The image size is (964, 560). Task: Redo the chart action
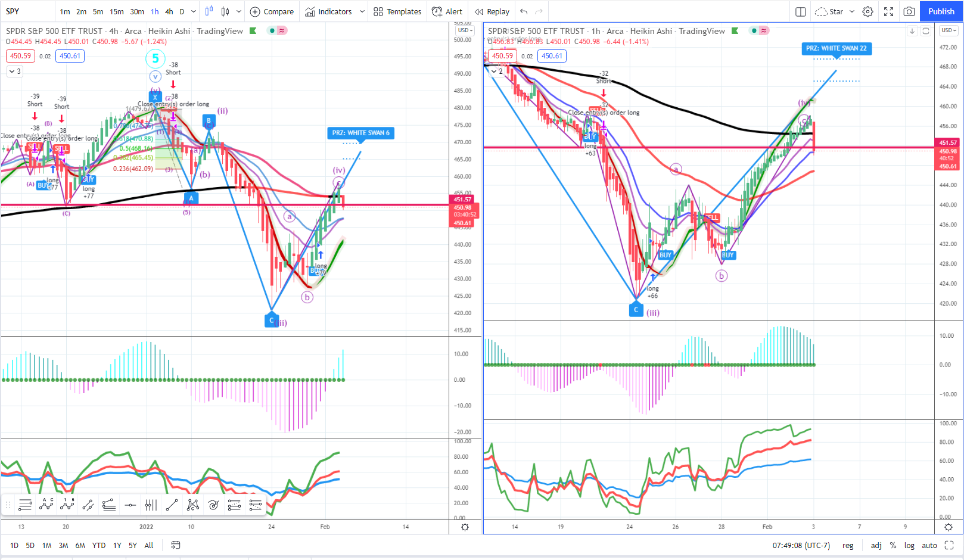click(x=539, y=11)
